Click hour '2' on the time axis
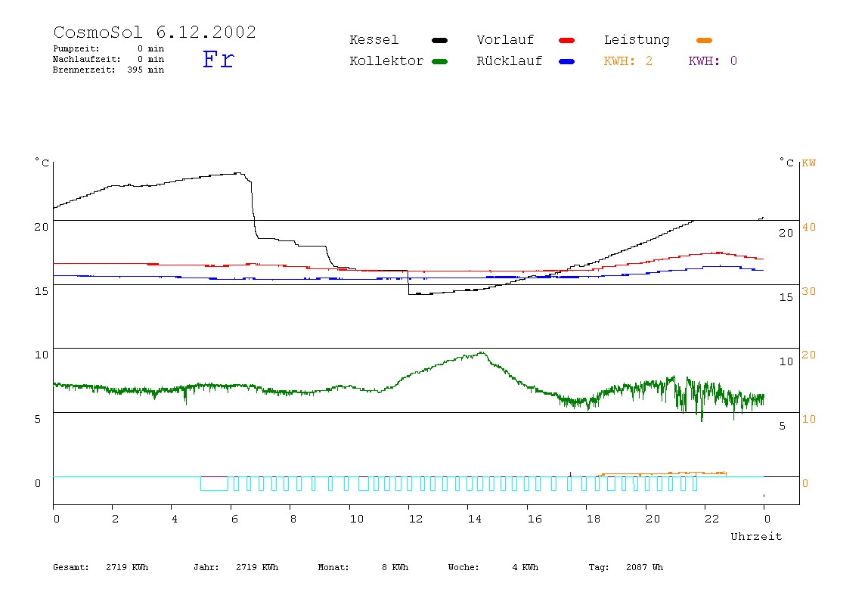The width and height of the screenshot is (868, 614). (115, 519)
